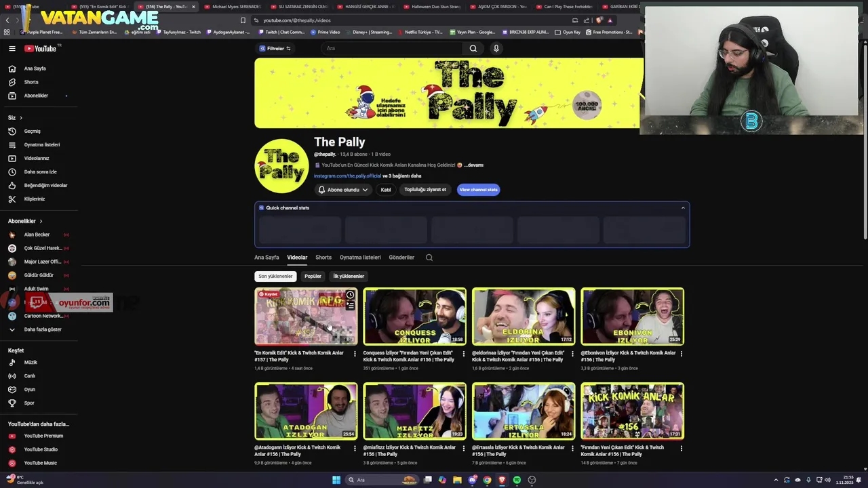Open Daha sonra izle list
The height and width of the screenshot is (488, 868).
pos(41,171)
